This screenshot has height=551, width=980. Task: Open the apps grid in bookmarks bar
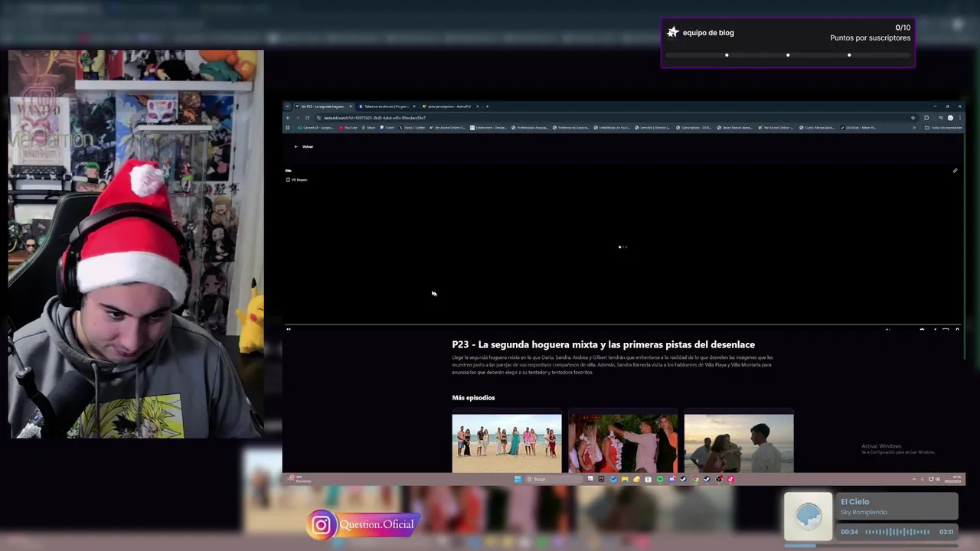(x=287, y=128)
